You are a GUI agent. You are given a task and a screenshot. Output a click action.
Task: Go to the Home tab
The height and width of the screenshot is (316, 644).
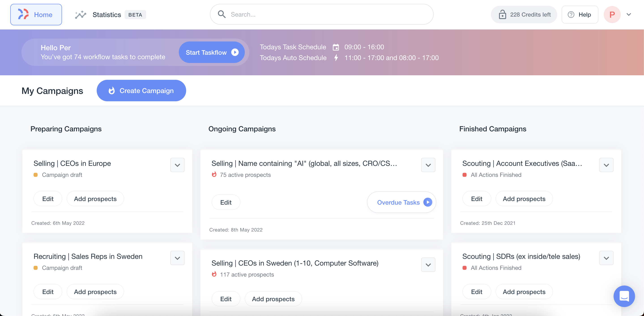click(x=36, y=15)
